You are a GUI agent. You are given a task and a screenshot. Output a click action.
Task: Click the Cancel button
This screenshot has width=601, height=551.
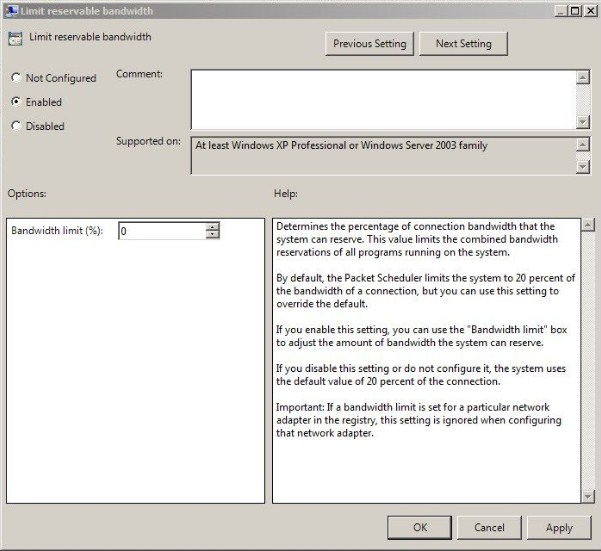tap(489, 527)
